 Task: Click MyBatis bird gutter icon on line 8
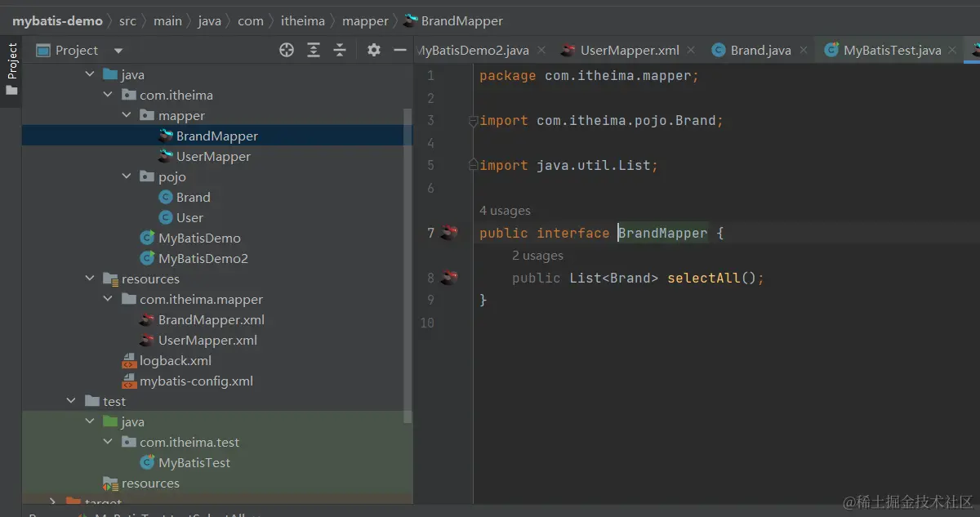pos(448,278)
